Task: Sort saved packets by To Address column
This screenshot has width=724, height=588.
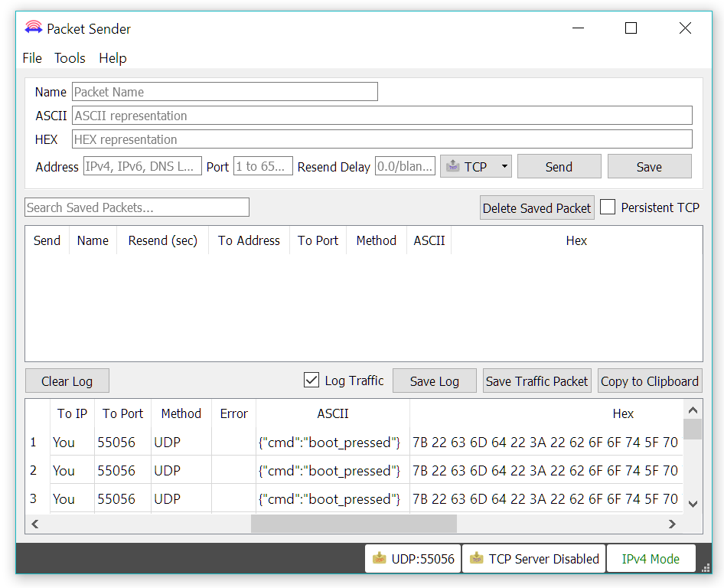Action: (249, 240)
